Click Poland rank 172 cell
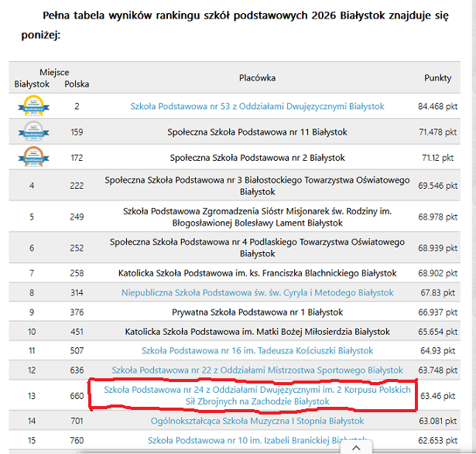This screenshot has height=454, width=476. point(77,158)
